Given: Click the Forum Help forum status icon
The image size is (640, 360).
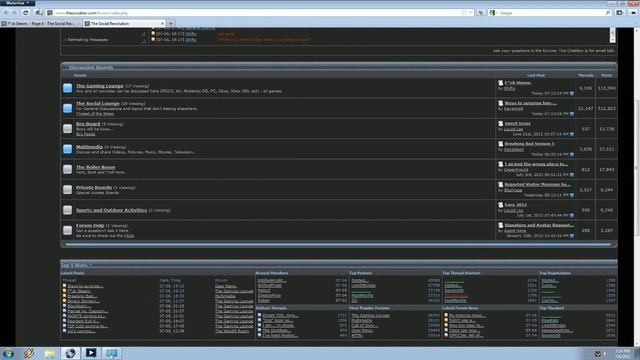Looking at the screenshot, I should [68, 230].
